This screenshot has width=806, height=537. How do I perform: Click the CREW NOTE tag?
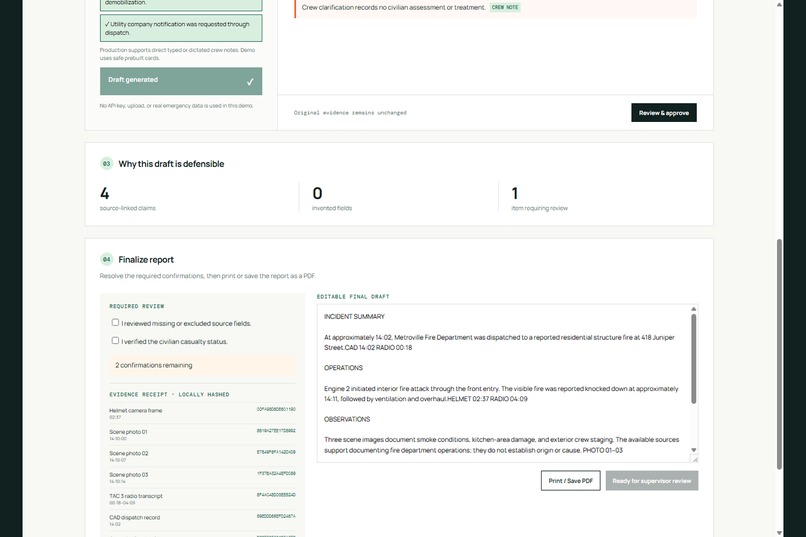tap(505, 7)
